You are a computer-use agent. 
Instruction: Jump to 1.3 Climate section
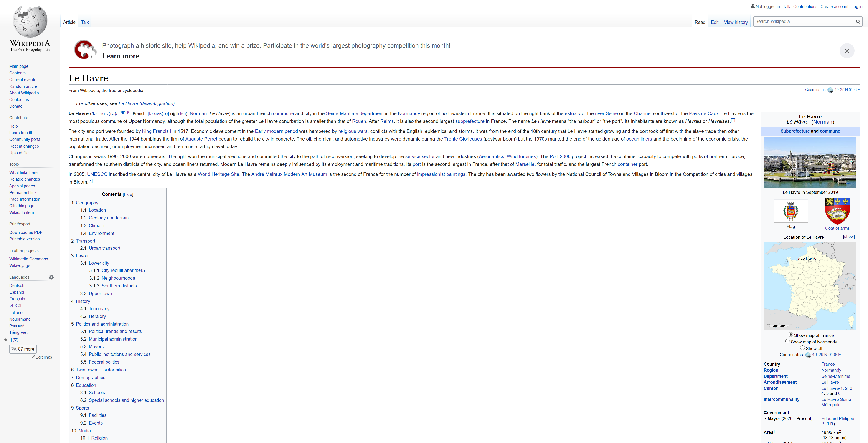point(96,226)
